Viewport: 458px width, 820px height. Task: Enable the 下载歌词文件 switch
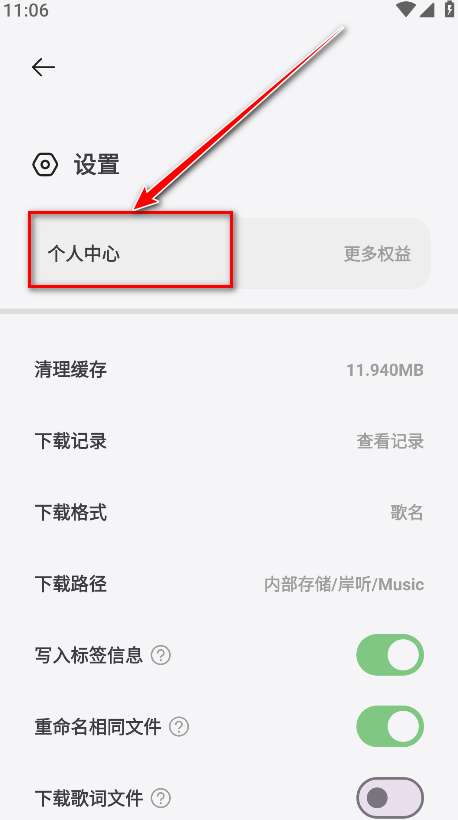tap(390, 798)
